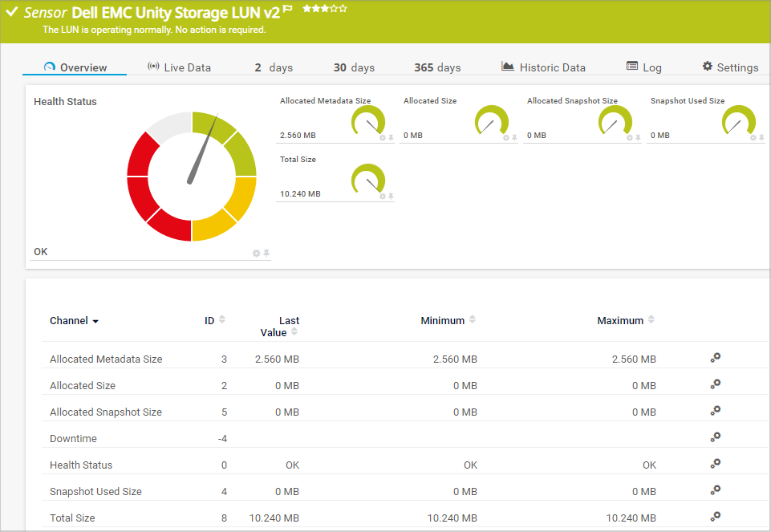
Task: Click the Channel column sort arrow
Action: 95,322
